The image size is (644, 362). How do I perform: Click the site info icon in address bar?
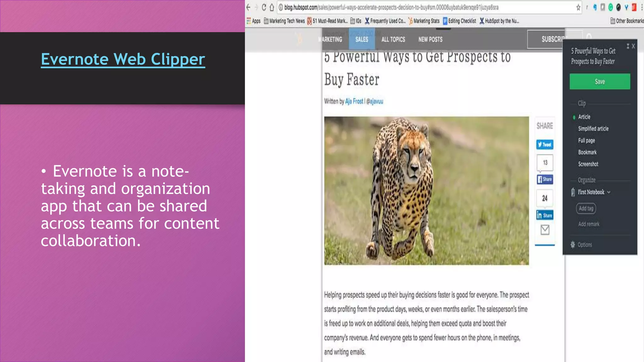[x=281, y=7]
